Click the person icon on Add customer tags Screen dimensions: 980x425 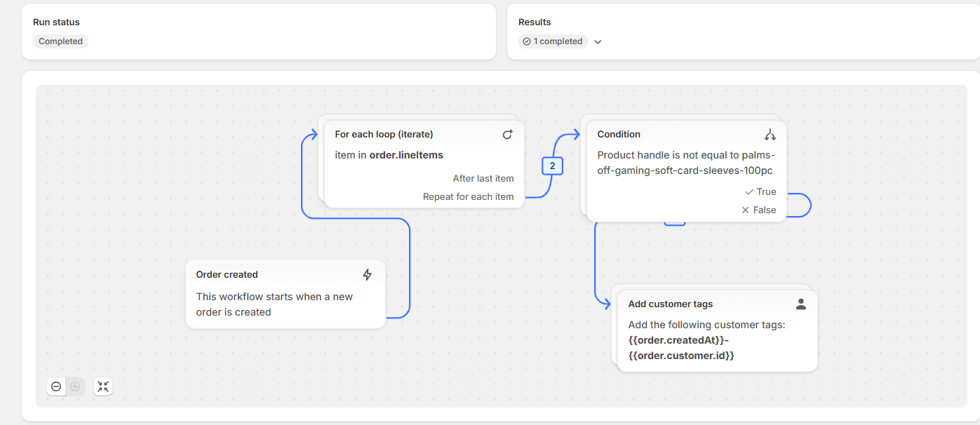click(x=801, y=304)
